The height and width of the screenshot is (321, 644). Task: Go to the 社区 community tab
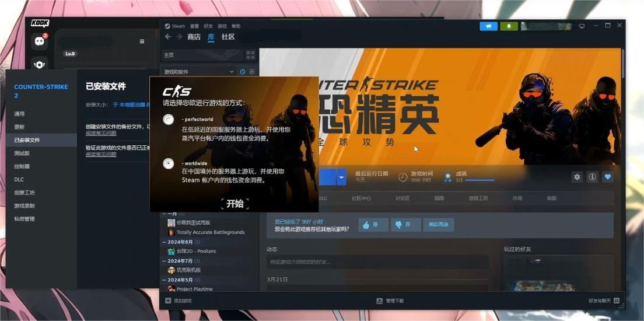point(228,37)
